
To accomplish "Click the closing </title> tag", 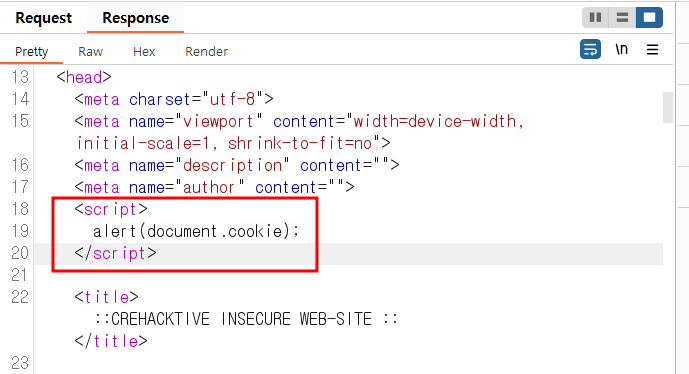I will point(111,341).
